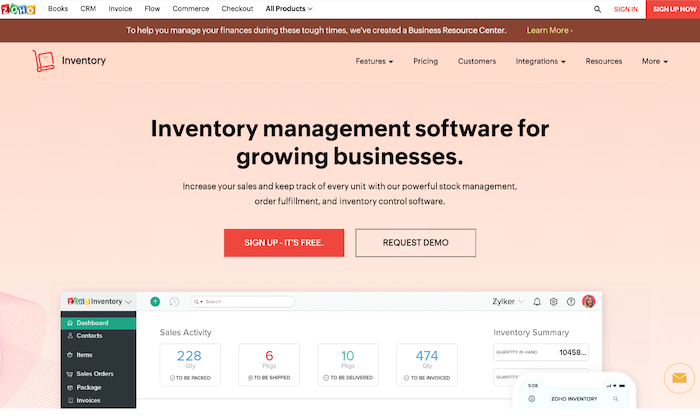Image resolution: width=700 pixels, height=420 pixels.
Task: Open the notifications bell icon
Action: 537,302
